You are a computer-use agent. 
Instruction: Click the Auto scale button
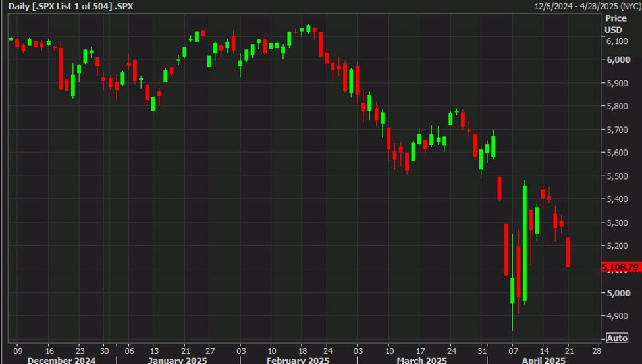pyautogui.click(x=617, y=338)
